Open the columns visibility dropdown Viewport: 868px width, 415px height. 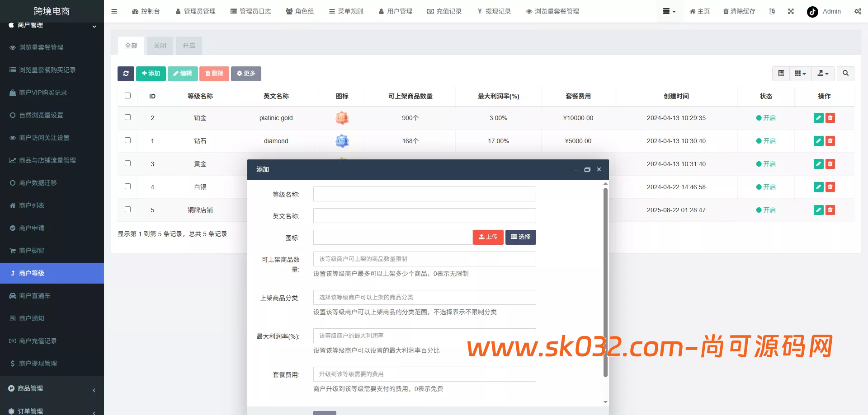click(800, 73)
